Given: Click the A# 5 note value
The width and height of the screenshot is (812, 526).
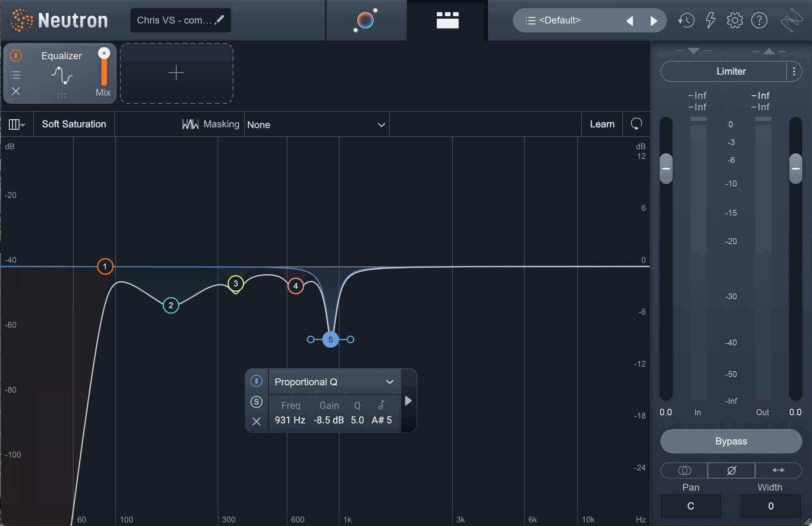Looking at the screenshot, I should tap(382, 420).
